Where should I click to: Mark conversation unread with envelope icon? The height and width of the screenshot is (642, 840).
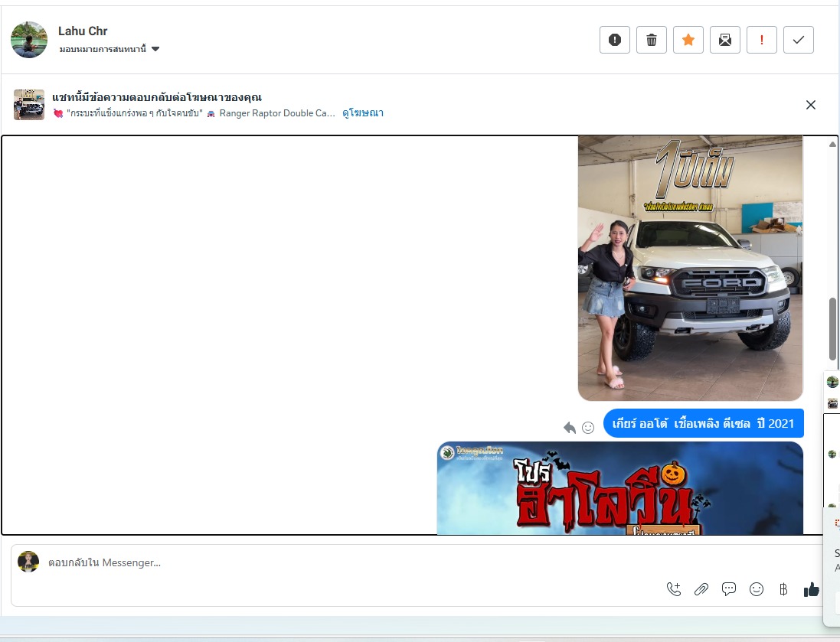(724, 40)
